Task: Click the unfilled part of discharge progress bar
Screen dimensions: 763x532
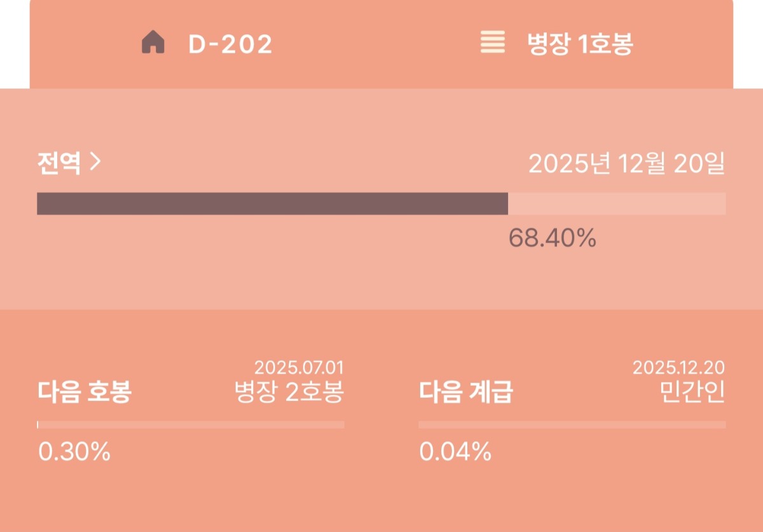Action: [x=617, y=203]
